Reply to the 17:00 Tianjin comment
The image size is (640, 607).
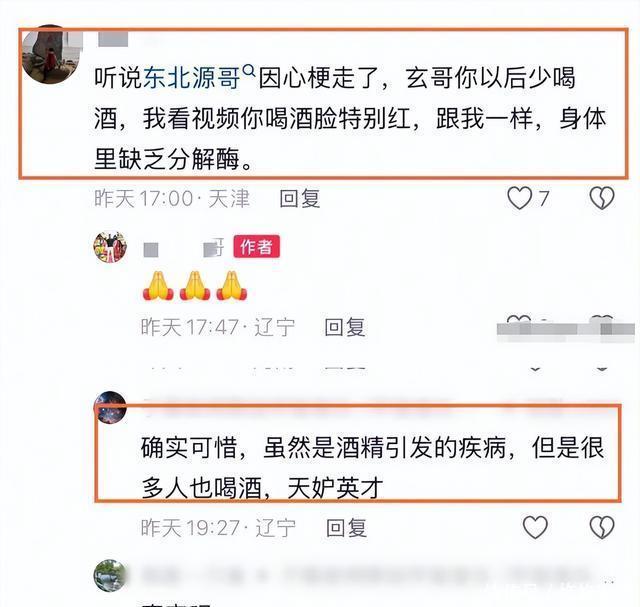300,199
